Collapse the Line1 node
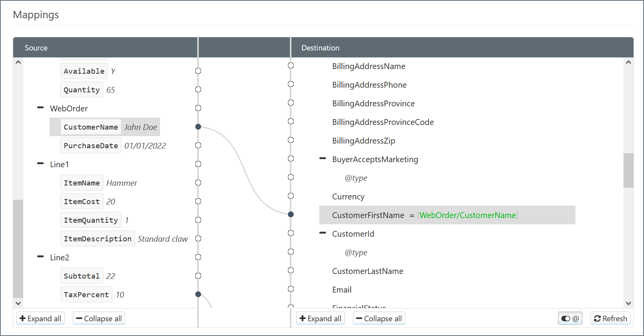 click(x=40, y=164)
